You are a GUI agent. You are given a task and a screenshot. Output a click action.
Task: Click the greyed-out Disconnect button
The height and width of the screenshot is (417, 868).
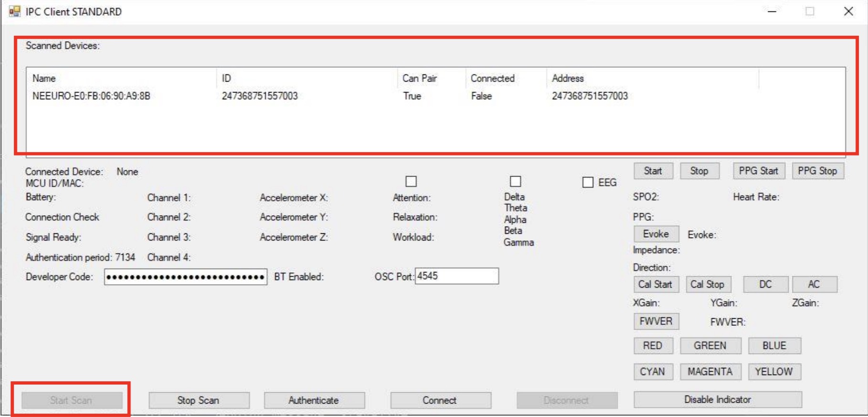567,400
